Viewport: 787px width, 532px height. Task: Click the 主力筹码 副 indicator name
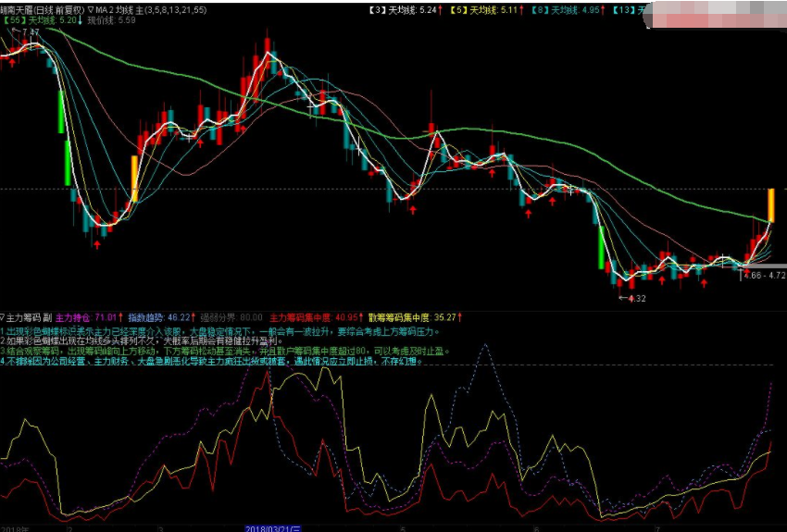28,317
